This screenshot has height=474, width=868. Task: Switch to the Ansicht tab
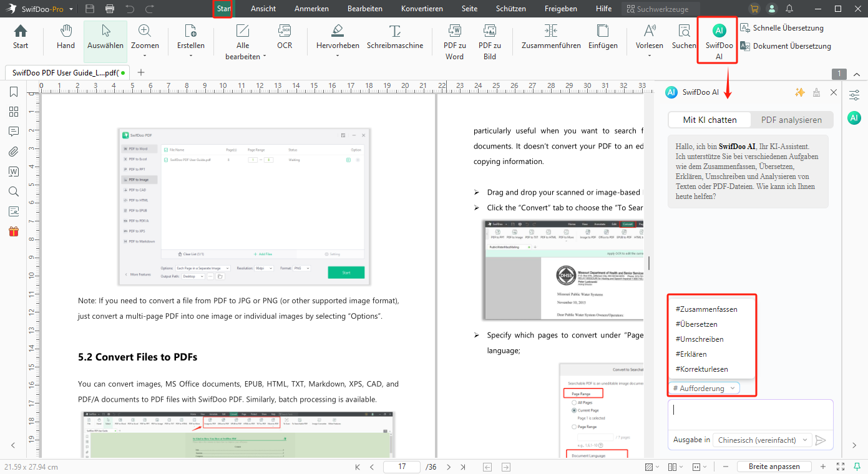click(x=263, y=9)
